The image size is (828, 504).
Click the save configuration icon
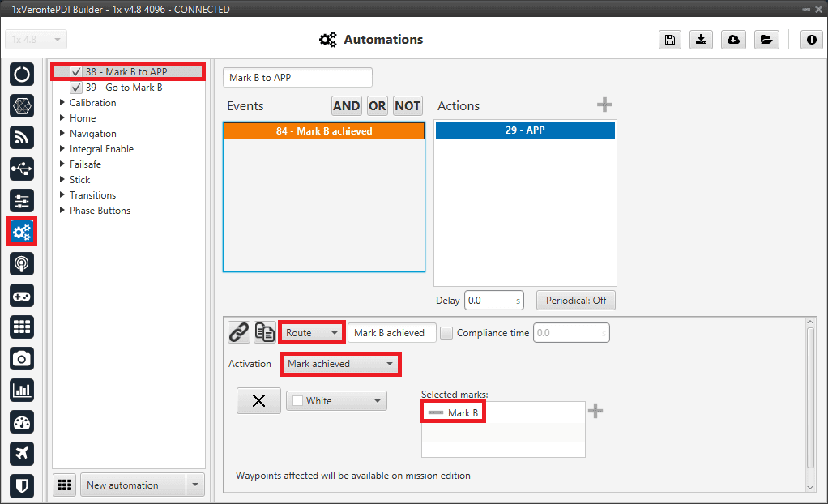pos(669,40)
